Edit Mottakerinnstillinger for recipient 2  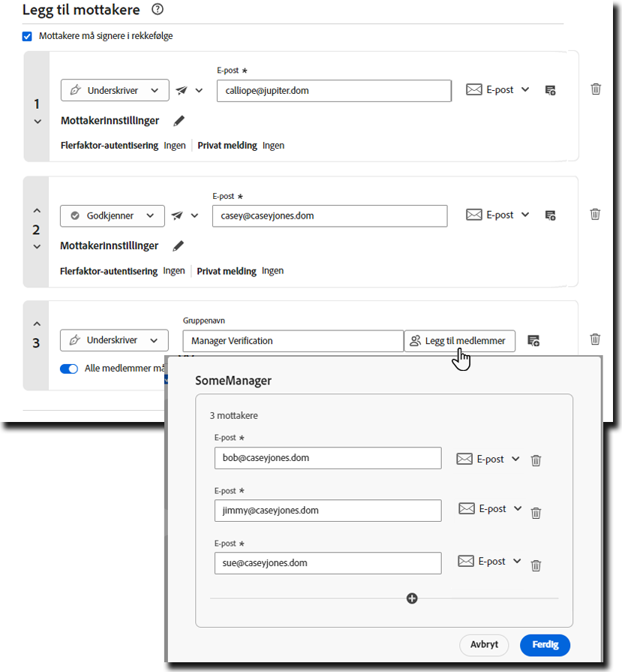pos(178,246)
